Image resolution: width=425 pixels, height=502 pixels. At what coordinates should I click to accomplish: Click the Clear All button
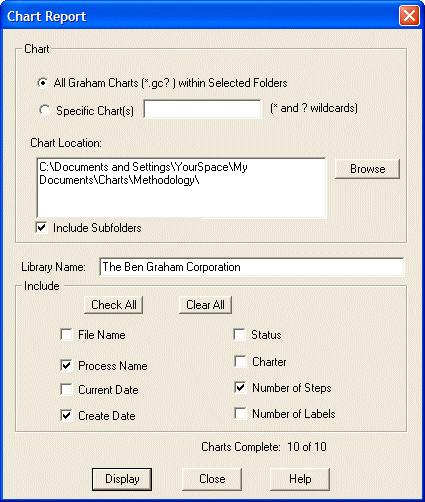point(205,305)
